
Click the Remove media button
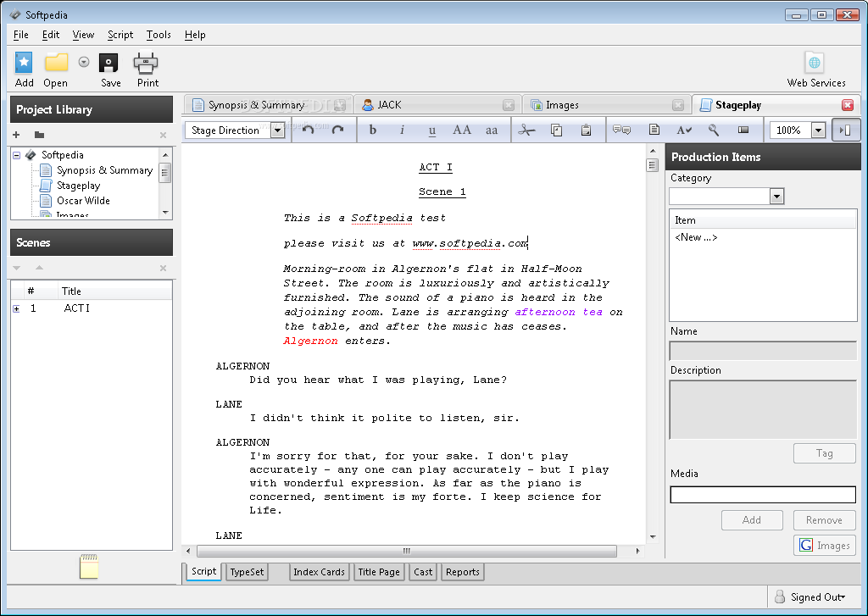[x=824, y=519]
